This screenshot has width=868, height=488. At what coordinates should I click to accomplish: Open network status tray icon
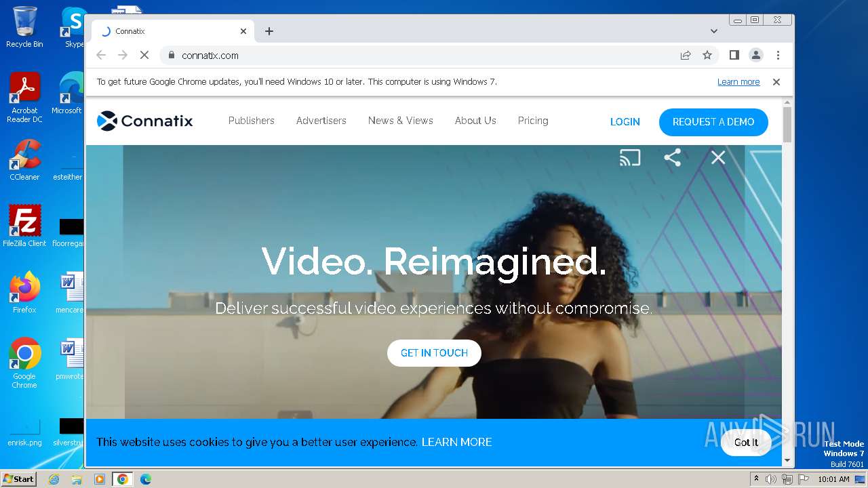coord(787,479)
